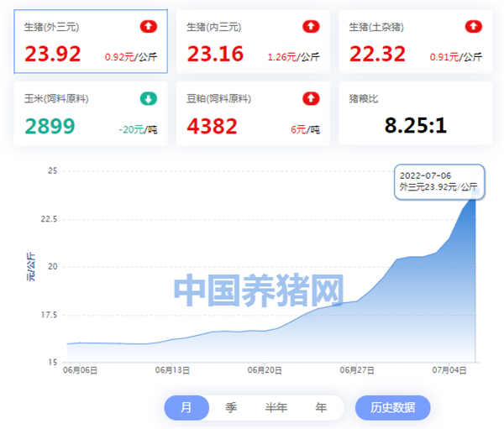This screenshot has height=429, width=504.
Task: Click the 17.5 y-axis label
Action: click(x=49, y=315)
